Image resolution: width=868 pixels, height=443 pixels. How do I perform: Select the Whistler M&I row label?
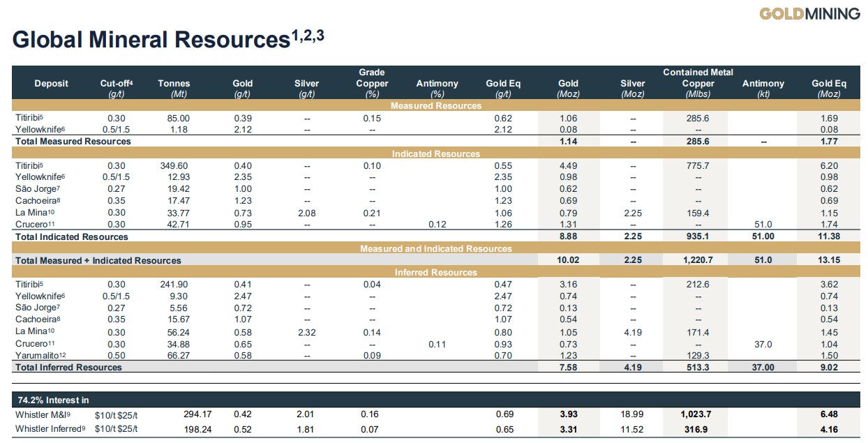(44, 414)
